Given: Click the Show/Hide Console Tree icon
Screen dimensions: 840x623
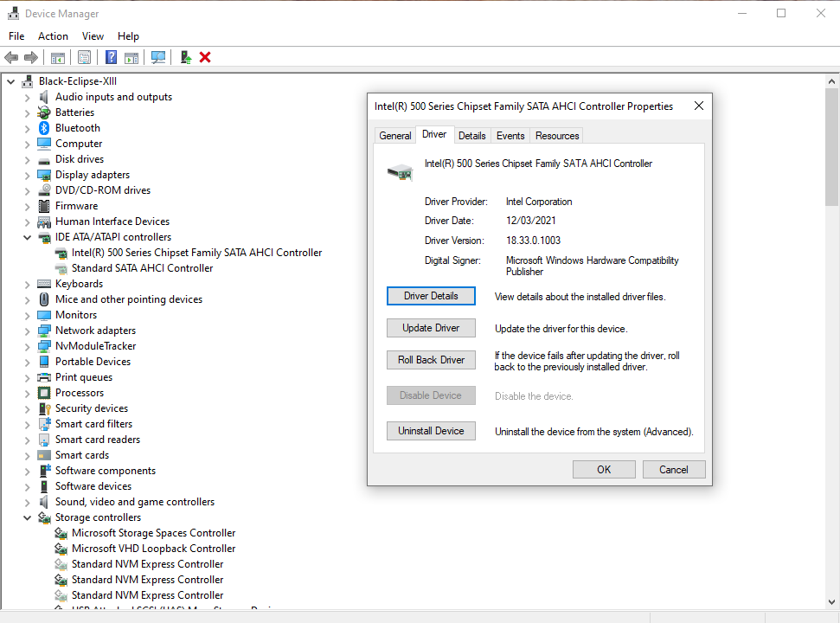Looking at the screenshot, I should (x=58, y=57).
